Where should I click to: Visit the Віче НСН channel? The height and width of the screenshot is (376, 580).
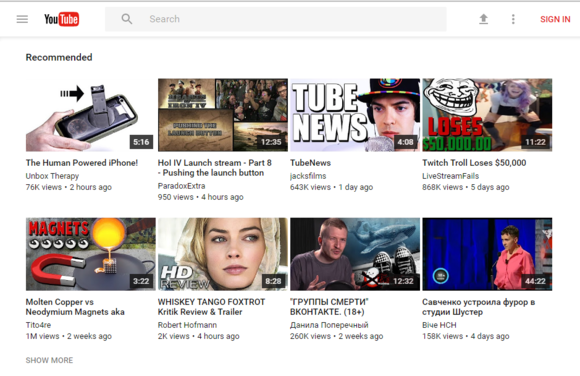[439, 325]
